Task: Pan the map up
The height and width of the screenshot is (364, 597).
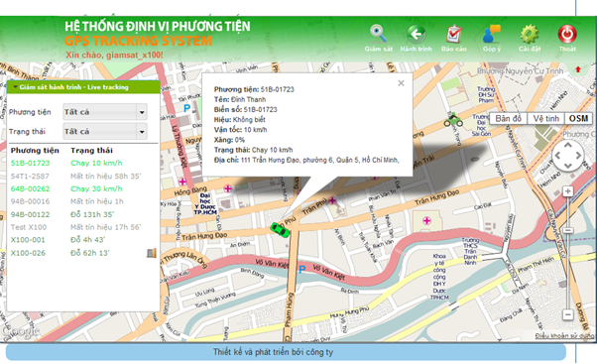Action: (567, 145)
